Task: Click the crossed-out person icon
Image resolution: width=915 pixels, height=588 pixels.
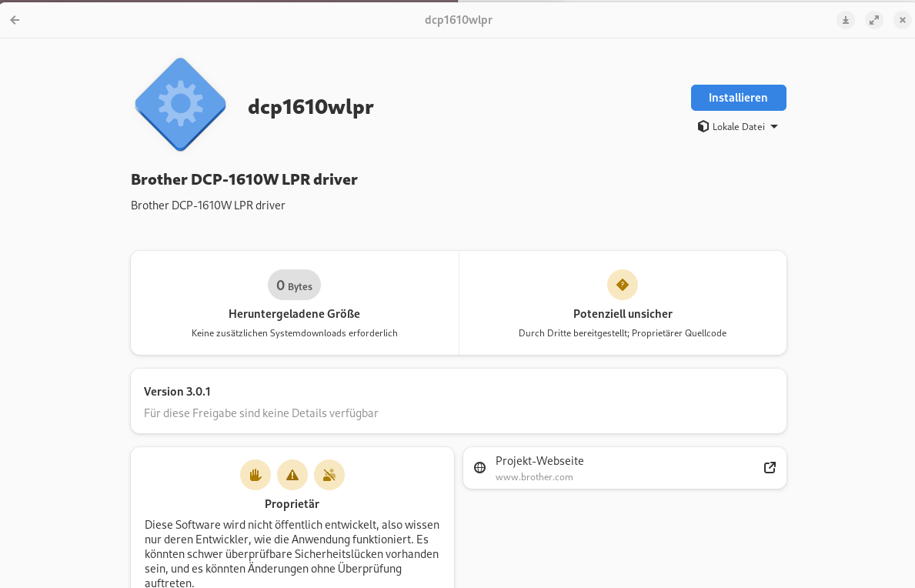Action: (329, 475)
